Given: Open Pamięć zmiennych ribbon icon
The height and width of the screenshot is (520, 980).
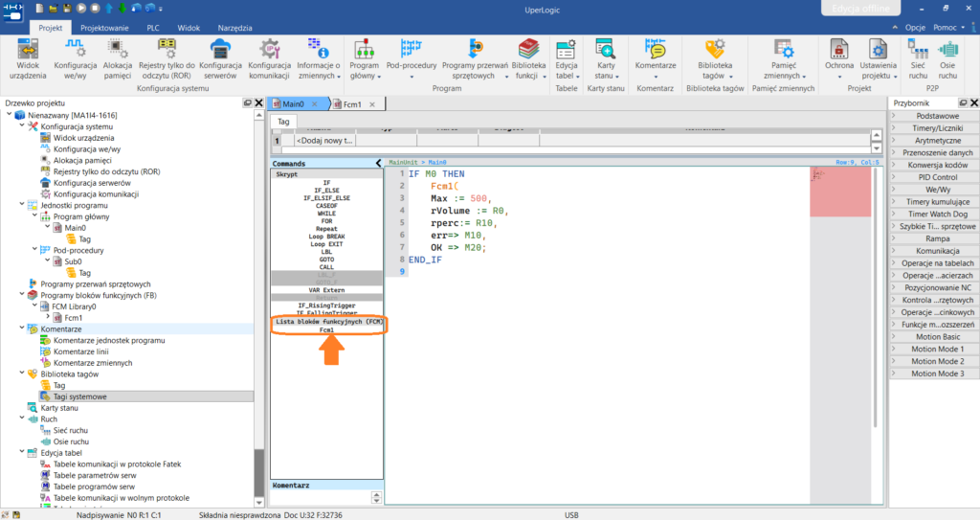Looking at the screenshot, I should 783,58.
